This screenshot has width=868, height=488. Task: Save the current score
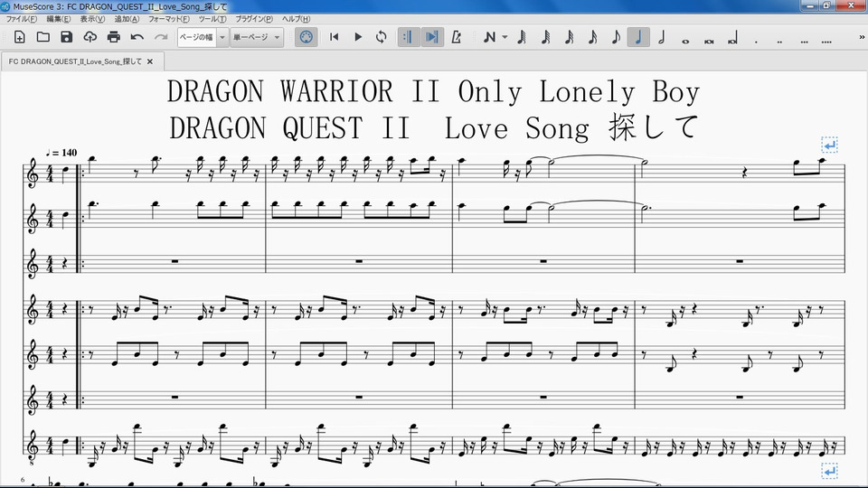tap(66, 37)
